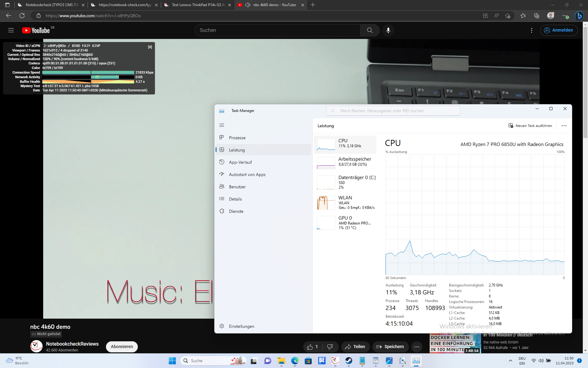
Task: Open NotebookcheckReviews channel avatar
Action: tap(36, 347)
